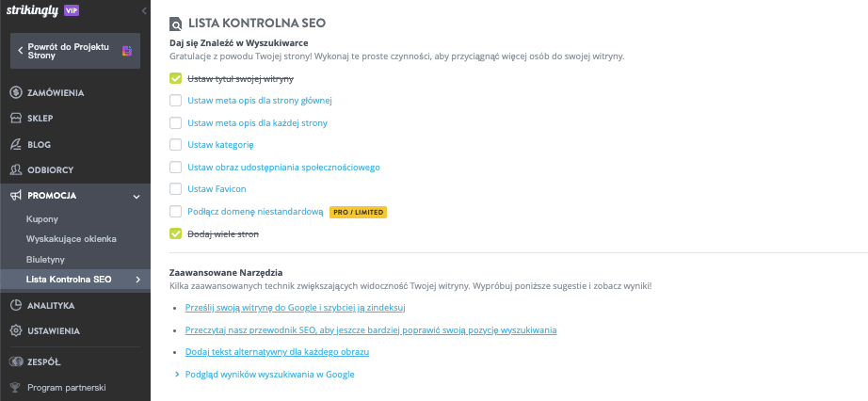Toggle the Ustaw Favicon checkbox

[x=175, y=189]
